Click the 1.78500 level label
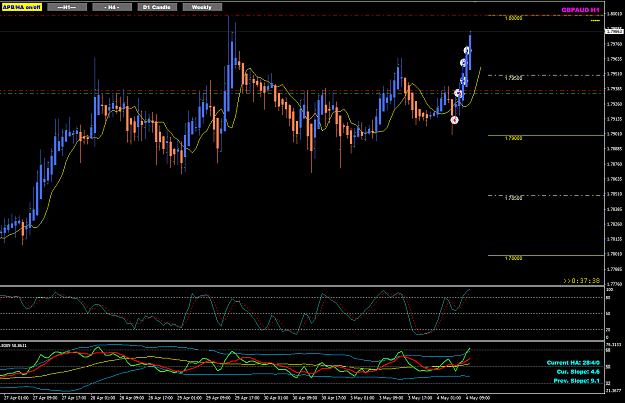 point(513,198)
